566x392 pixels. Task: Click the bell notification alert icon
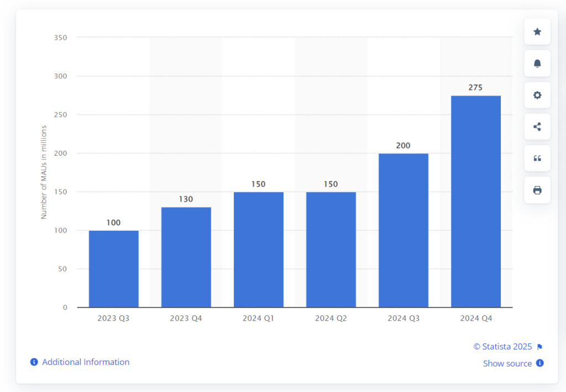coord(537,63)
